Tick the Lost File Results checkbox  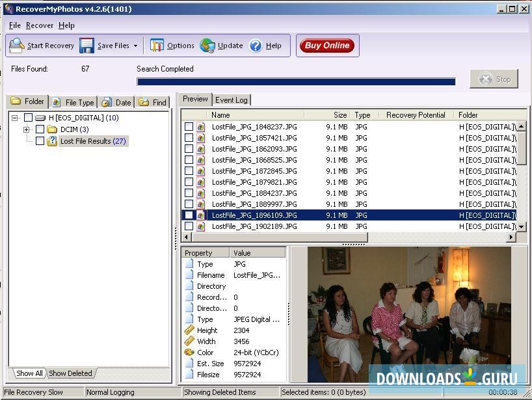pos(40,141)
